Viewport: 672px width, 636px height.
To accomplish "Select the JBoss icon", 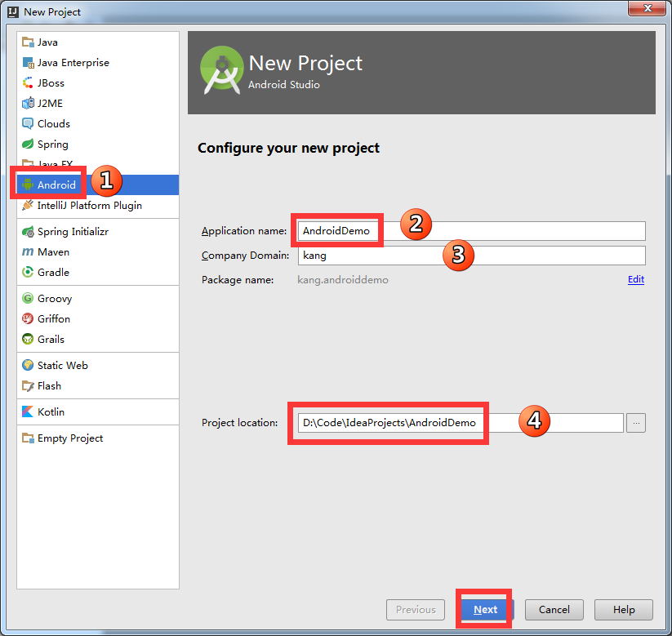I will tap(28, 82).
